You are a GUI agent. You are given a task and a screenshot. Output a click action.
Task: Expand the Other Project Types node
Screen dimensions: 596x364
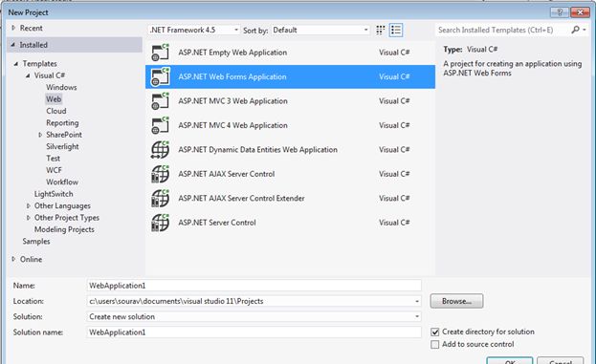coord(28,218)
